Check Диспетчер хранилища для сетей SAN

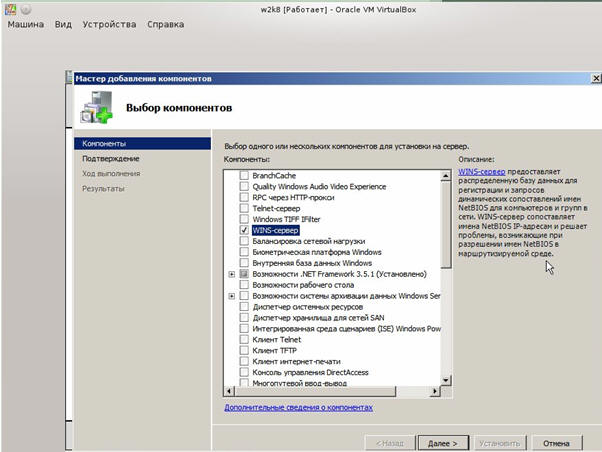pyautogui.click(x=244, y=318)
